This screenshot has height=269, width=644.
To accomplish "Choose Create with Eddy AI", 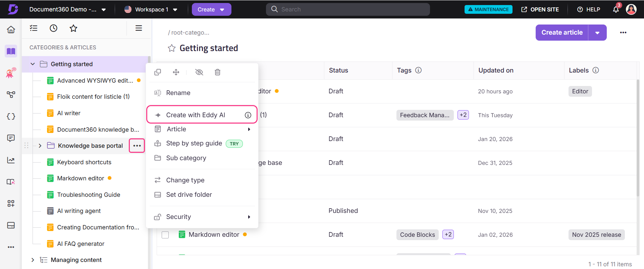I will point(202,115).
